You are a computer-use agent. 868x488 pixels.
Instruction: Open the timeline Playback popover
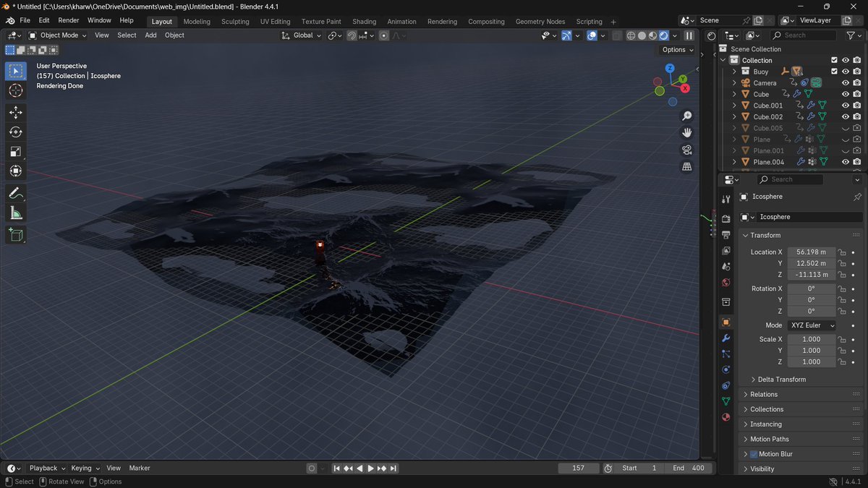point(47,468)
